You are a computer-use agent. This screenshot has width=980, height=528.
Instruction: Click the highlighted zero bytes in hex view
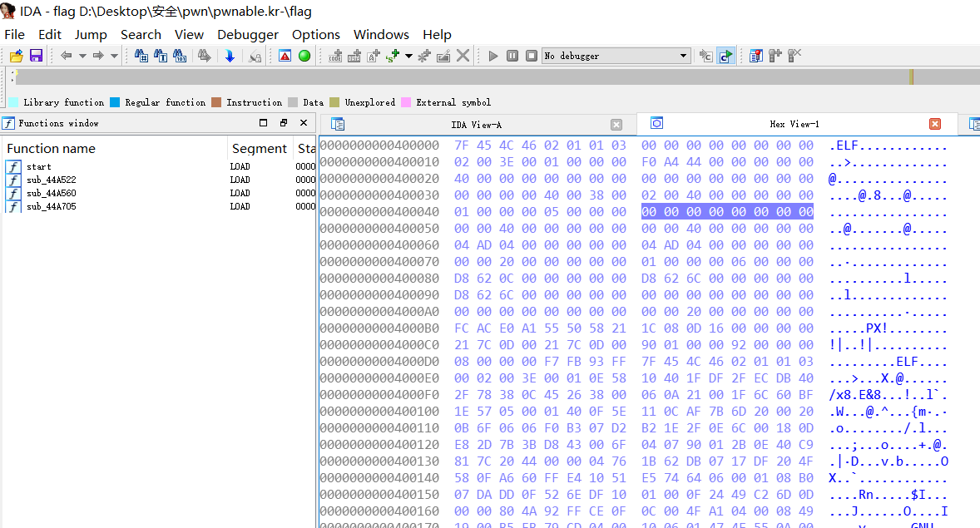727,211
